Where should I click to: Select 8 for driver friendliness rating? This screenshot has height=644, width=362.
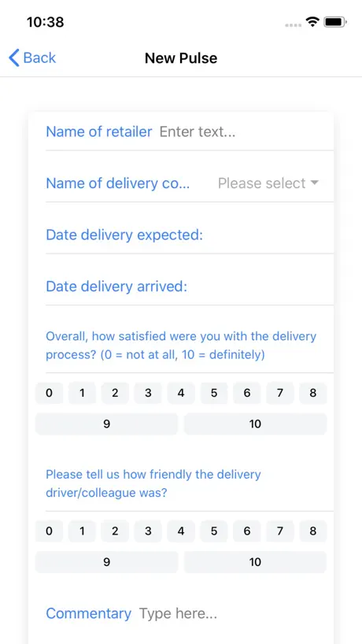click(313, 531)
